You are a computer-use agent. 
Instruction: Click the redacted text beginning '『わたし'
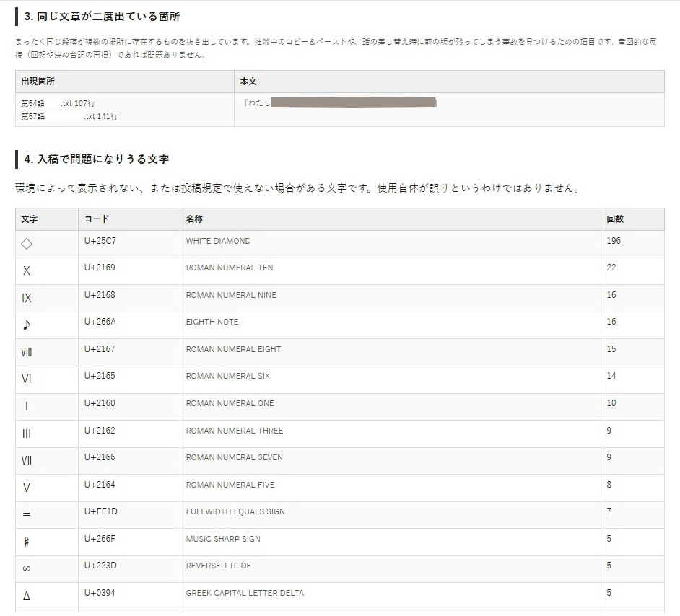[x=339, y=102]
